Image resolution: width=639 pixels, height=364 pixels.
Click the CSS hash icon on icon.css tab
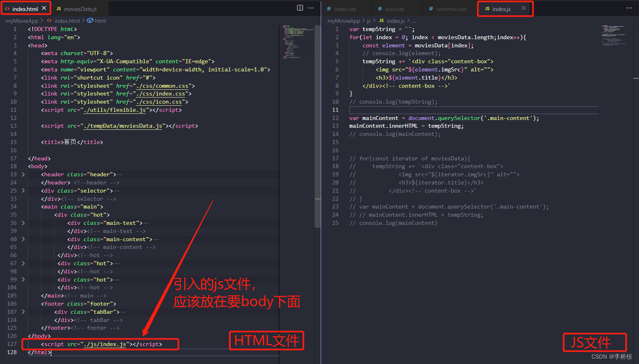[x=380, y=9]
